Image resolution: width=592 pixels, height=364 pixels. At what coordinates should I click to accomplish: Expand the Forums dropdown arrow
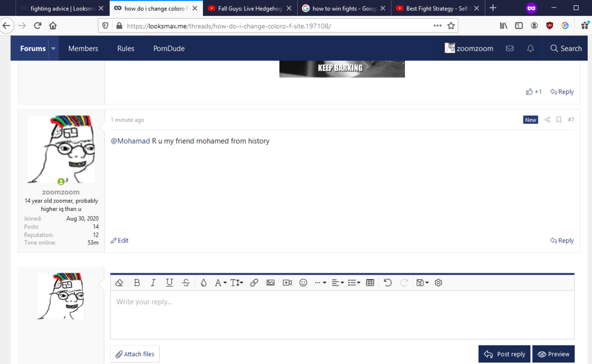click(53, 49)
